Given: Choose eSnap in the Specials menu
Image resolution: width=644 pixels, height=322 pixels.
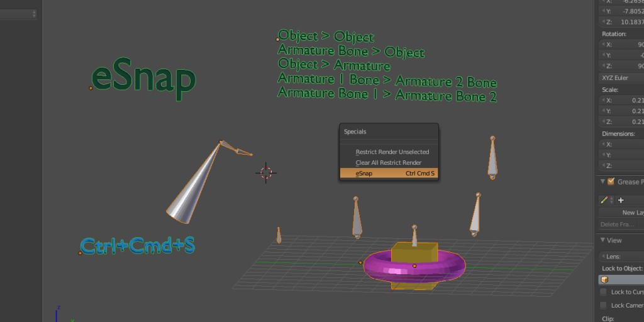Looking at the screenshot, I should pos(389,174).
